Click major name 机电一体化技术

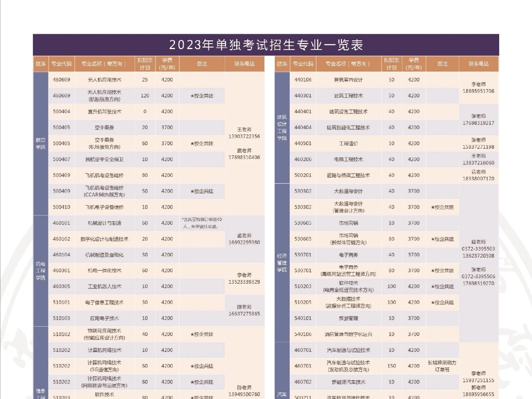[x=104, y=271]
